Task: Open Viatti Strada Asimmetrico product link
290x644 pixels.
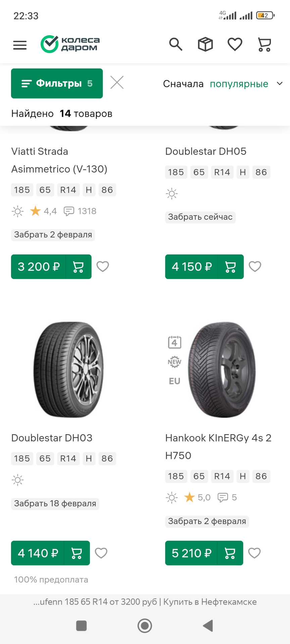Action: pos(59,160)
